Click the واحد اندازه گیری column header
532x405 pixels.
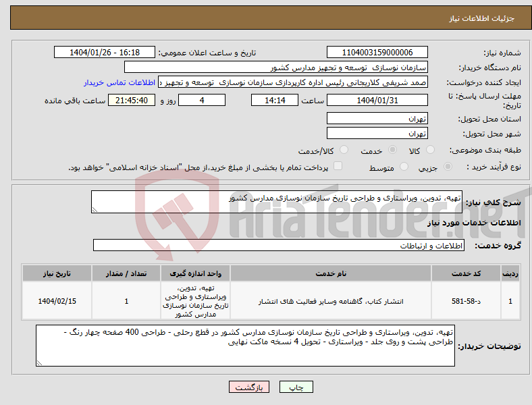pos(195,273)
